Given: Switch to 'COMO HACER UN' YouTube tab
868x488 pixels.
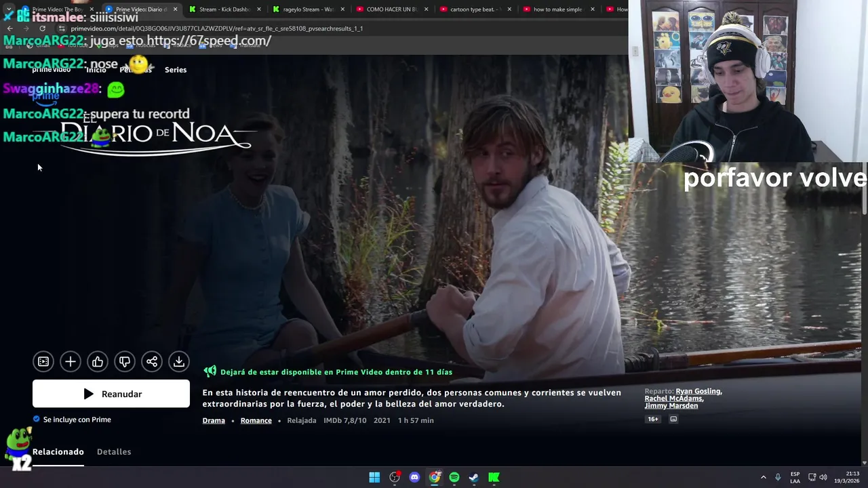Looking at the screenshot, I should (x=391, y=9).
